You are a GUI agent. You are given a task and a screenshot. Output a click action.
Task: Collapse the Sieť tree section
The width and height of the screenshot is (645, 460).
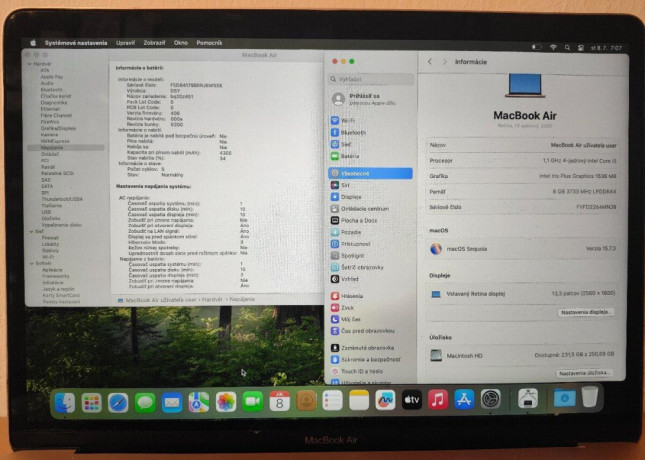[31, 232]
